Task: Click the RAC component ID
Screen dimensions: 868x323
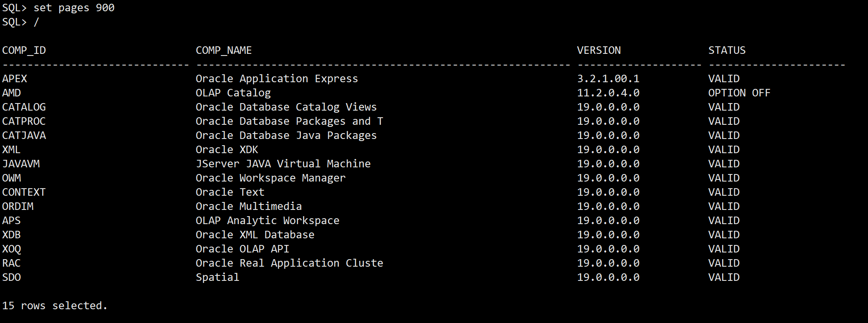Action: [12, 263]
